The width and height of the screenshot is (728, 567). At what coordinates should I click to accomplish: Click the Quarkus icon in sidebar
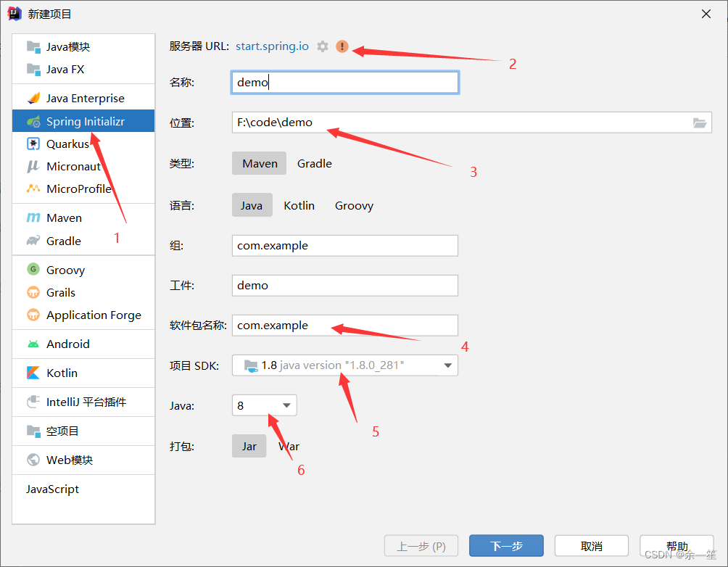coord(33,144)
